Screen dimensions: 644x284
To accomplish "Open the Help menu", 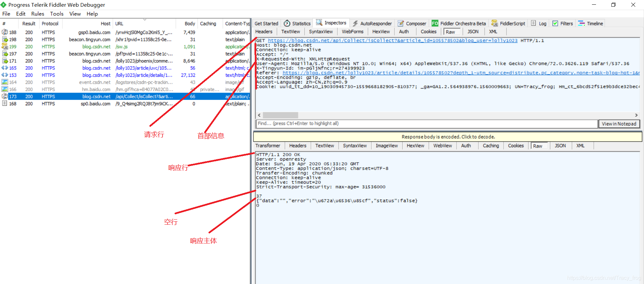I will 92,14.
